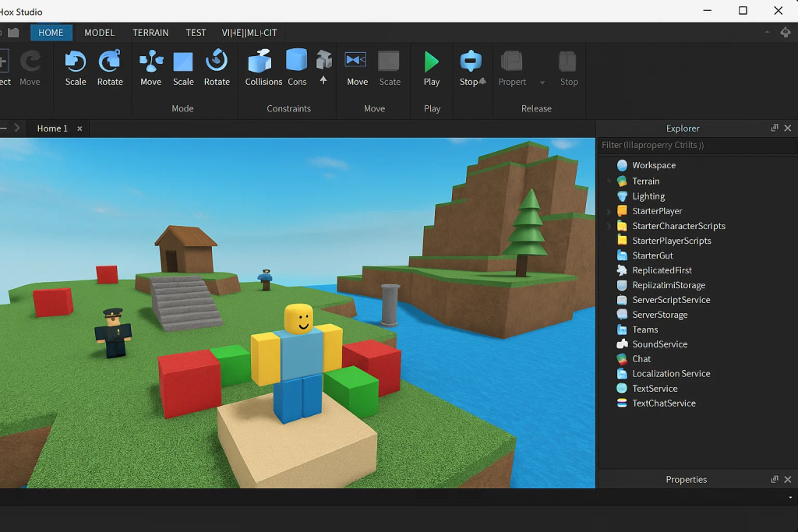Screen dimensions: 798x532
Task: Click Move with the bow-tie icon
Action: (357, 68)
